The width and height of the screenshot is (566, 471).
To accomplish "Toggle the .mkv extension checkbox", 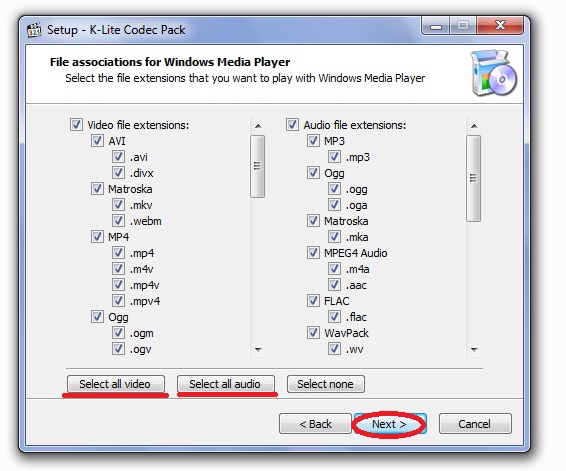I will tap(118, 205).
